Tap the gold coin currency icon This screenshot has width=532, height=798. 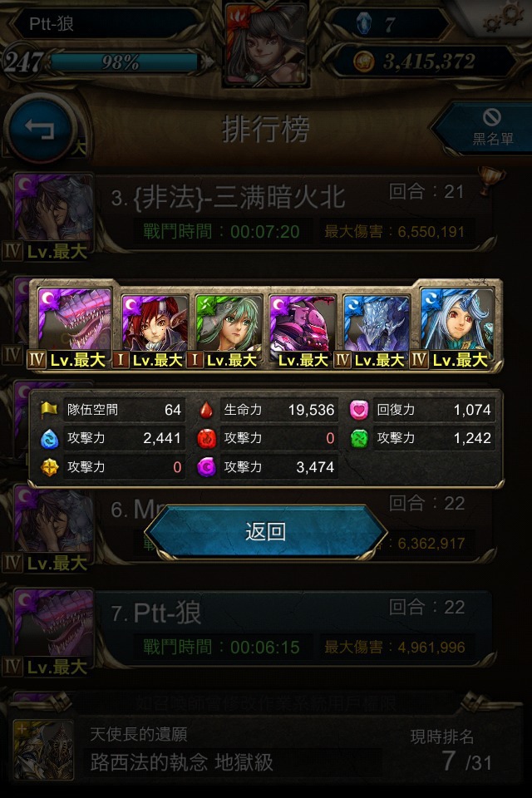[x=363, y=62]
